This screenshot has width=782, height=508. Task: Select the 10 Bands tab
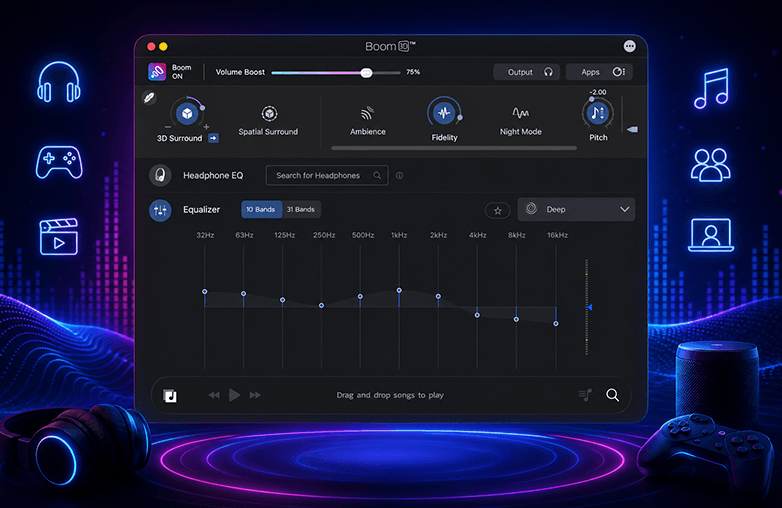[x=261, y=209]
